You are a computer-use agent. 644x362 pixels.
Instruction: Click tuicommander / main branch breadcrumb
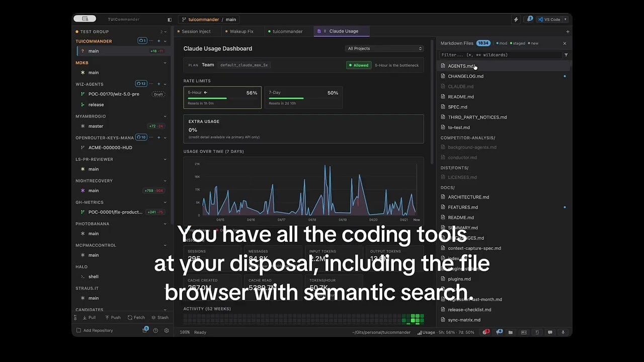pos(209,20)
